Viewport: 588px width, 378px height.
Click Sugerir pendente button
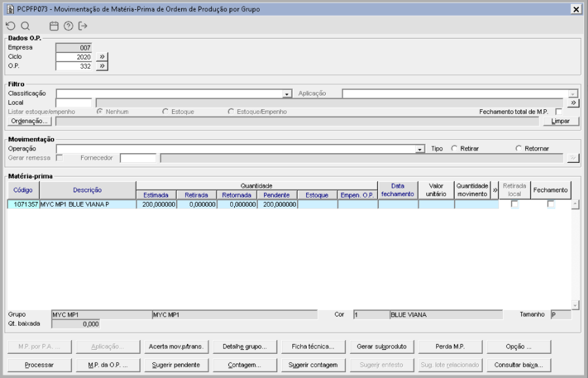[176, 365]
